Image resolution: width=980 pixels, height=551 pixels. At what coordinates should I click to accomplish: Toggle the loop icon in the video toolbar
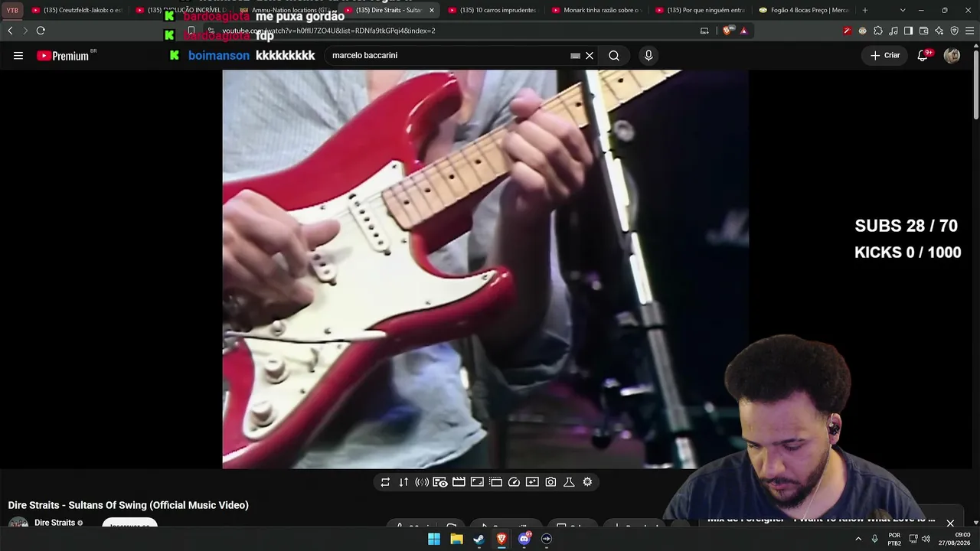click(385, 482)
